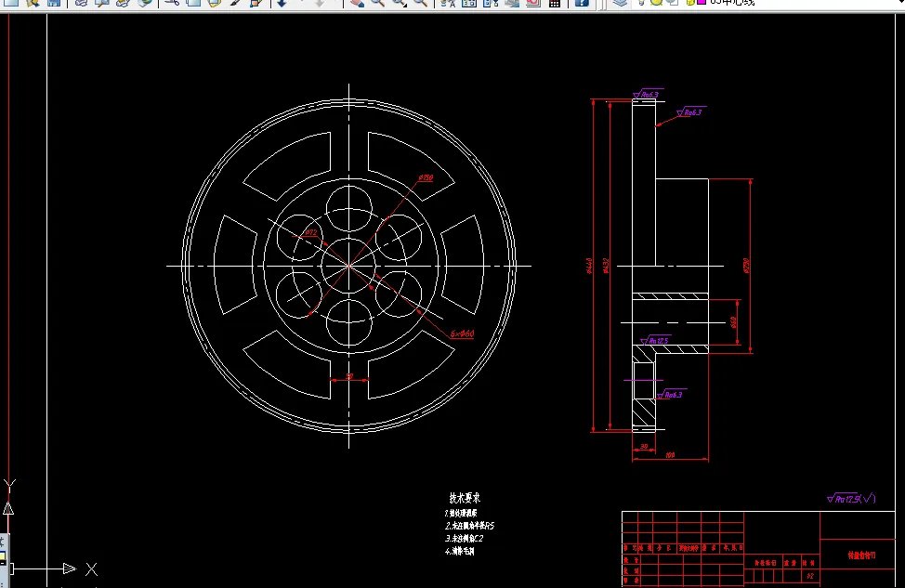The image size is (905, 588).
Task: Open the DesignCenter toolbar icon
Action: (x=447, y=2)
